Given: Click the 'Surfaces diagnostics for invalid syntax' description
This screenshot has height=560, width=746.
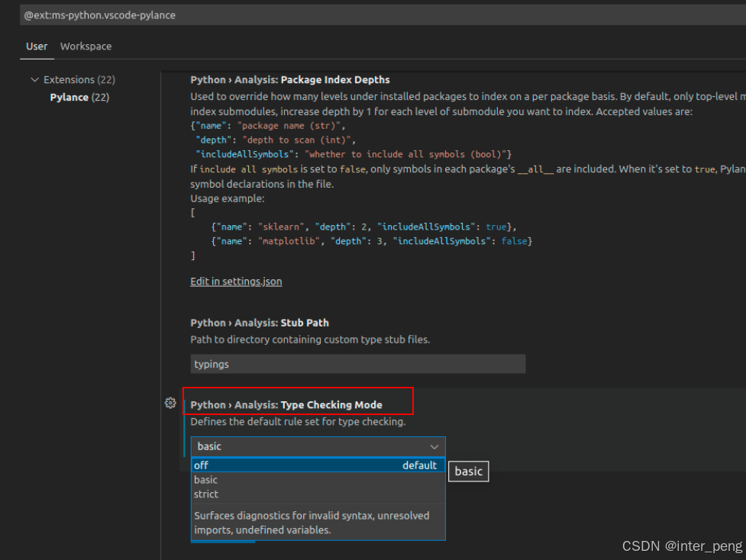Looking at the screenshot, I should [x=312, y=523].
